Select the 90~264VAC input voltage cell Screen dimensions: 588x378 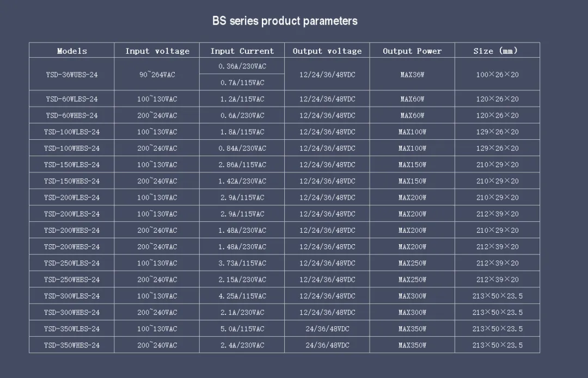pos(157,74)
